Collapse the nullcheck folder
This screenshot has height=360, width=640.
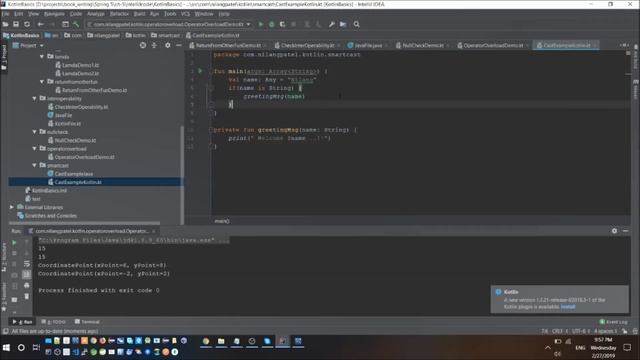(35, 132)
